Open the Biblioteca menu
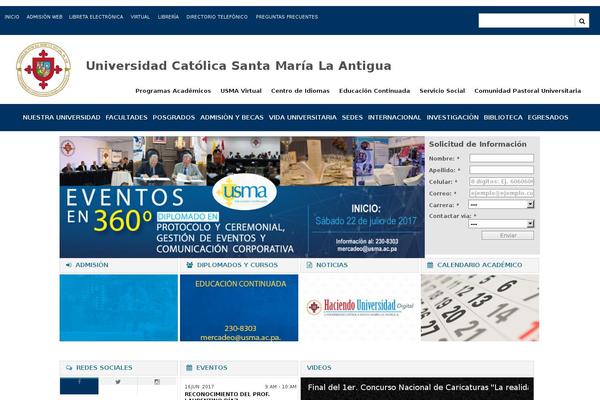Screen dimensions: 600x400 [x=503, y=118]
